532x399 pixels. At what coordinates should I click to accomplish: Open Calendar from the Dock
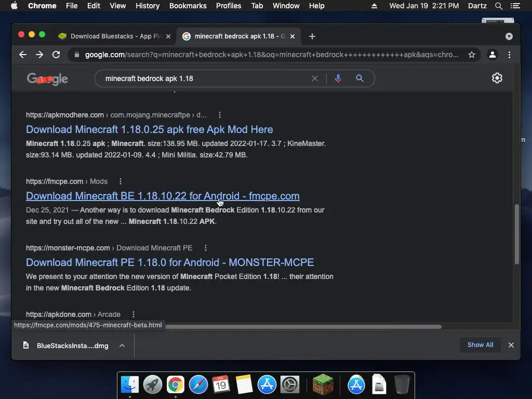coord(221,385)
